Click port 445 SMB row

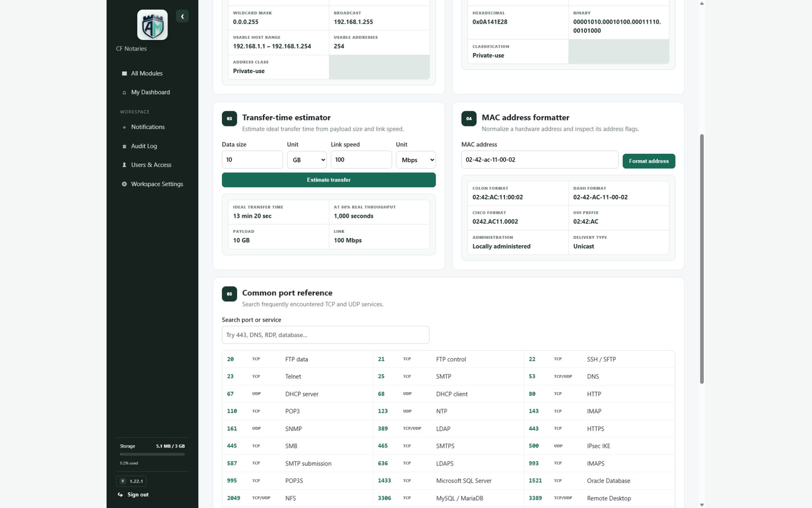298,446
